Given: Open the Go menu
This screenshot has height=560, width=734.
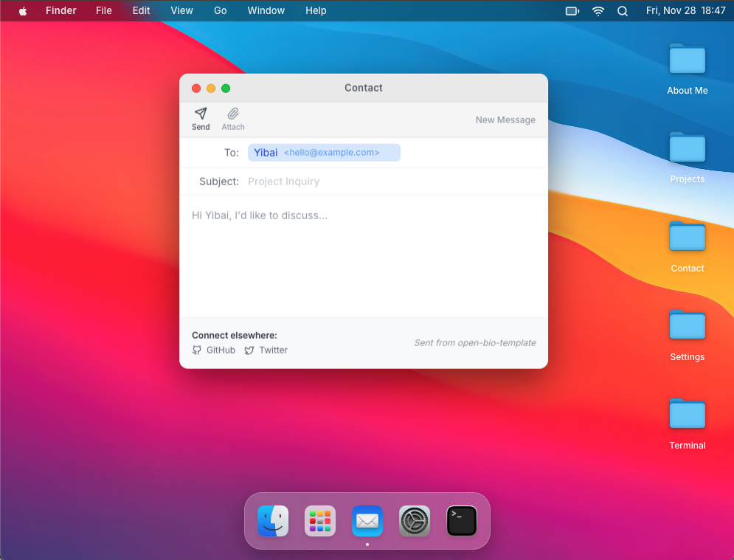Looking at the screenshot, I should [220, 11].
